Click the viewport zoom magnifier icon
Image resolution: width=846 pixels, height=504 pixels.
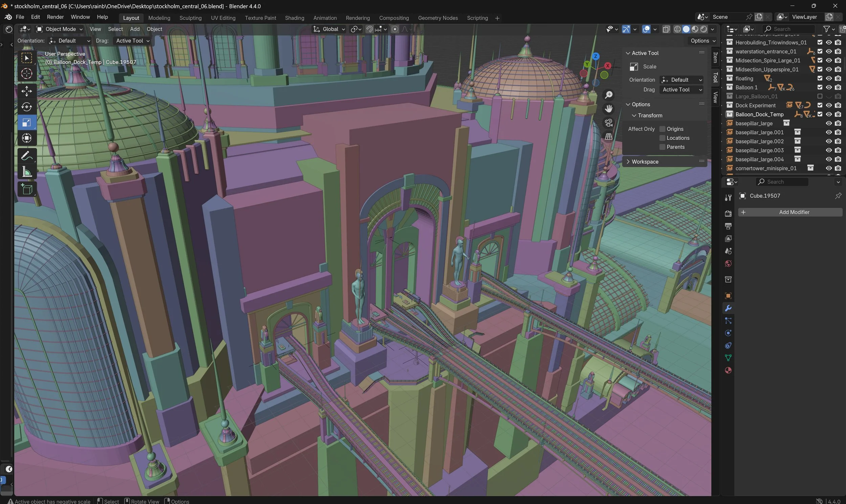(x=608, y=95)
